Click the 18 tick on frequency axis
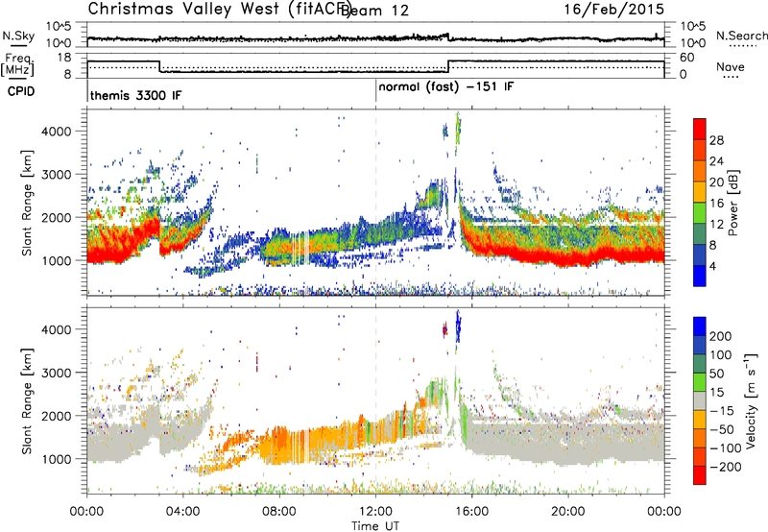 point(63,58)
